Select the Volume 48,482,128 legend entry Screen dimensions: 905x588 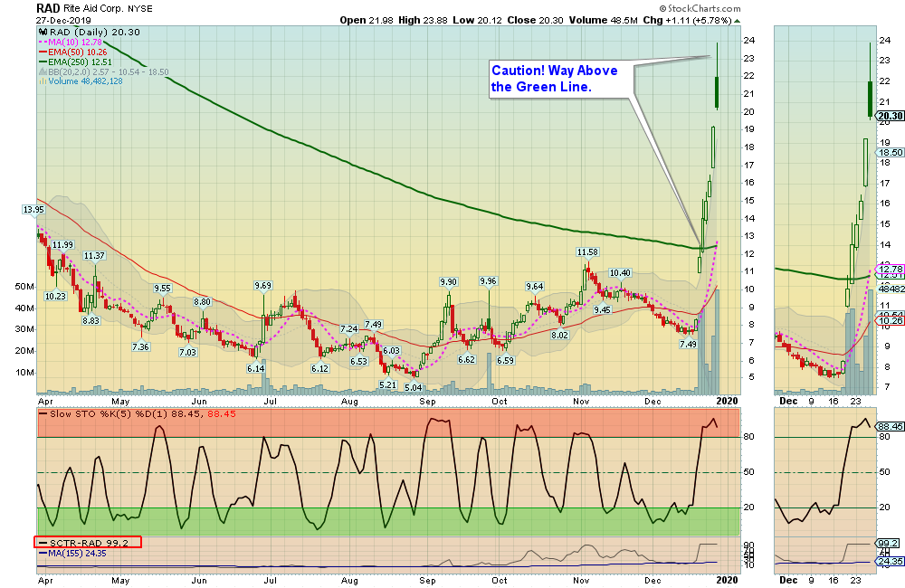tap(81, 81)
